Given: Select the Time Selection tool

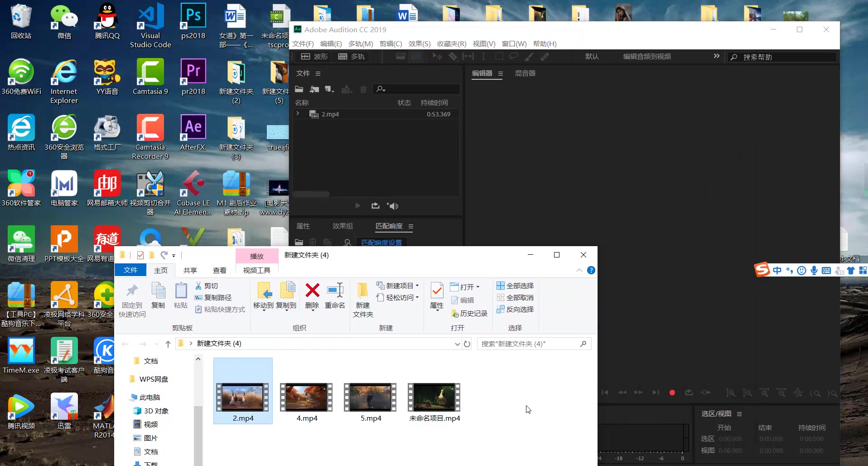Looking at the screenshot, I should [483, 57].
